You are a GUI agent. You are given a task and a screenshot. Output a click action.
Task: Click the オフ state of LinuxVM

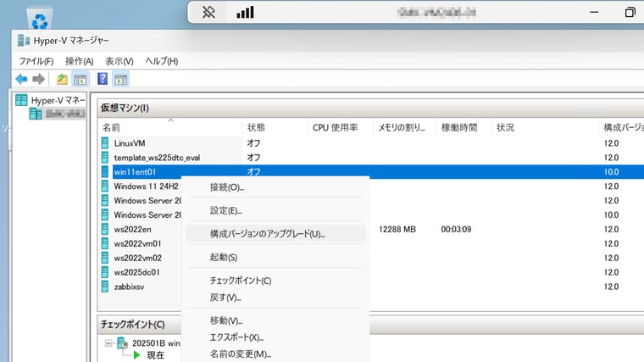tap(253, 143)
